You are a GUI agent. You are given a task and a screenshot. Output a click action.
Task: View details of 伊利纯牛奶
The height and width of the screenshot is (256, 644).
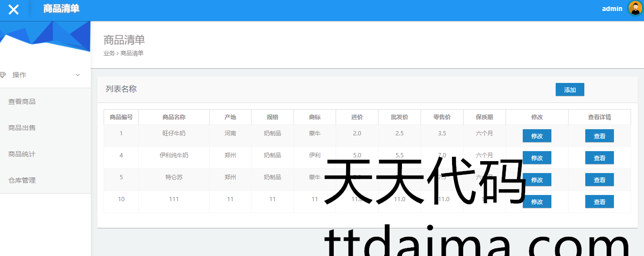(x=599, y=158)
